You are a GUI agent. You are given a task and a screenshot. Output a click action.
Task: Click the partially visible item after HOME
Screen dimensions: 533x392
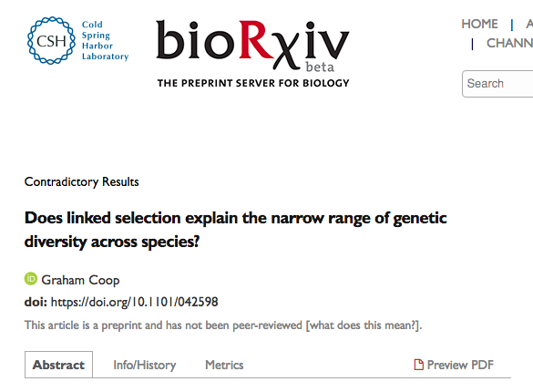click(x=529, y=24)
